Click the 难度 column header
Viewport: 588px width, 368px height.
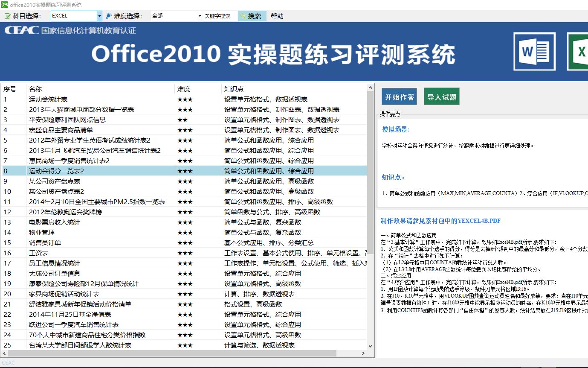pos(198,89)
